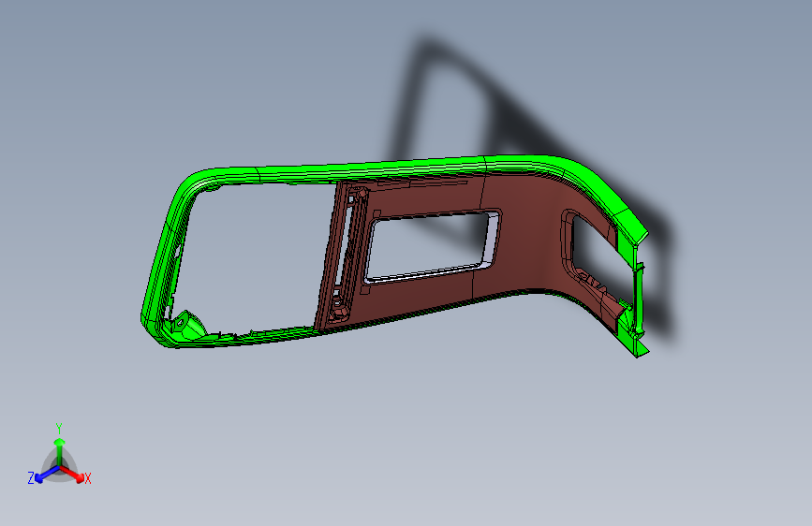This screenshot has width=812, height=526.
Task: Click the red X axis of the orientation triad
Action: [x=72, y=474]
